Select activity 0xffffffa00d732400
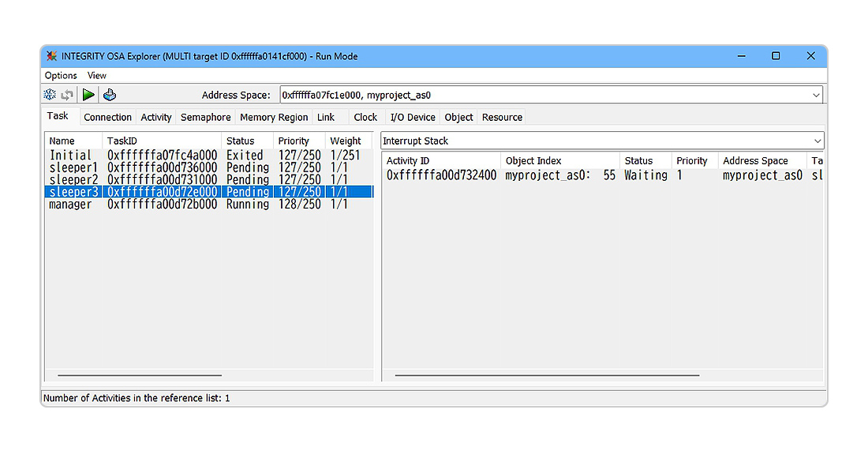This screenshot has height=451, width=868. (x=441, y=175)
